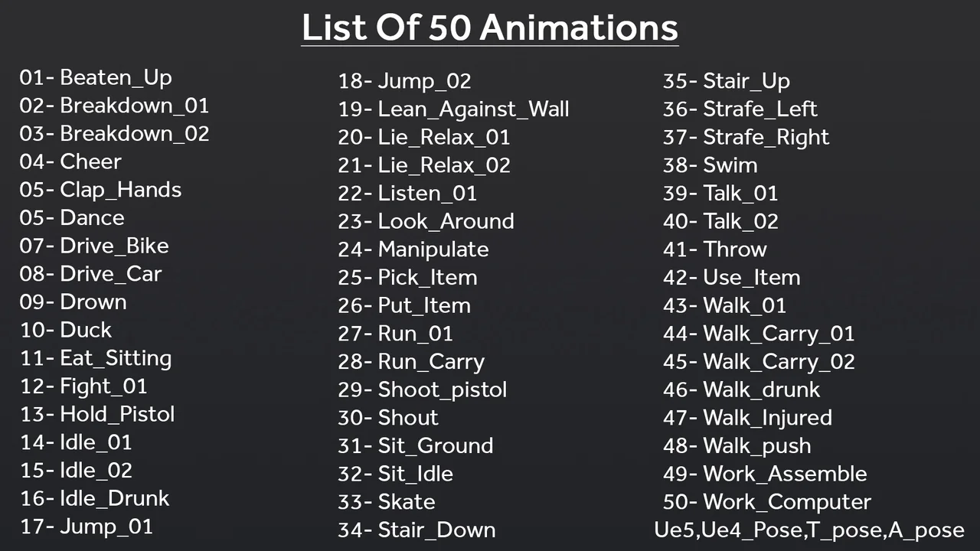Select the Drive_Bike entry
The height and width of the screenshot is (551, 980).
point(94,246)
